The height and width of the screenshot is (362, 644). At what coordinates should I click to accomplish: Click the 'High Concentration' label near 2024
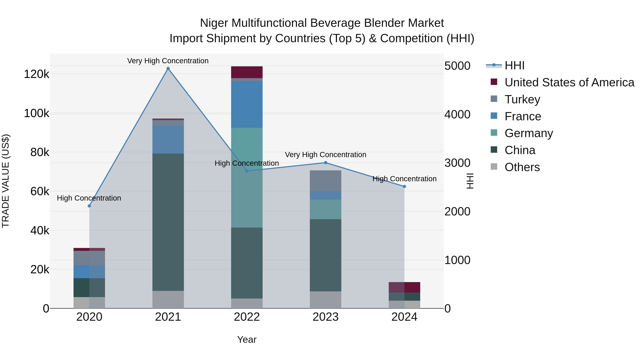pyautogui.click(x=404, y=179)
